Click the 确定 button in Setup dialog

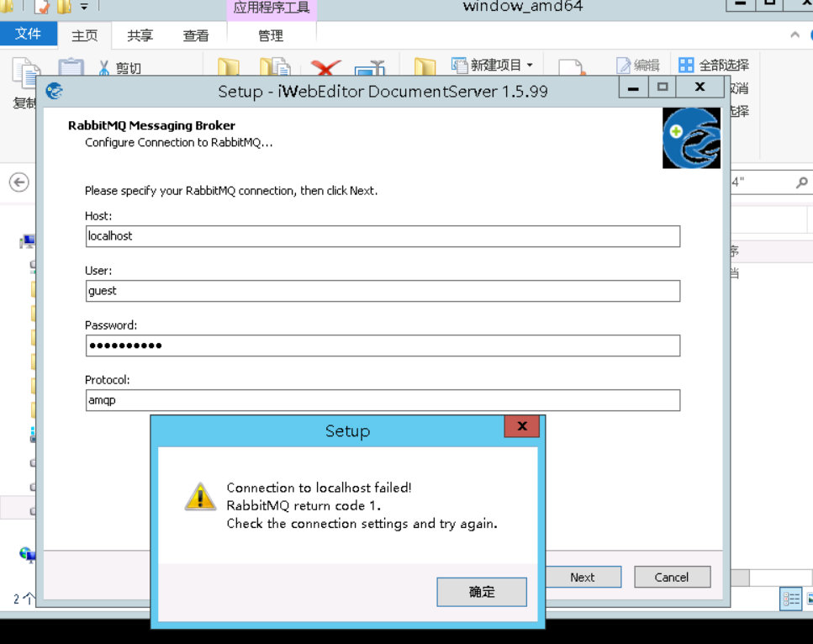pos(482,592)
